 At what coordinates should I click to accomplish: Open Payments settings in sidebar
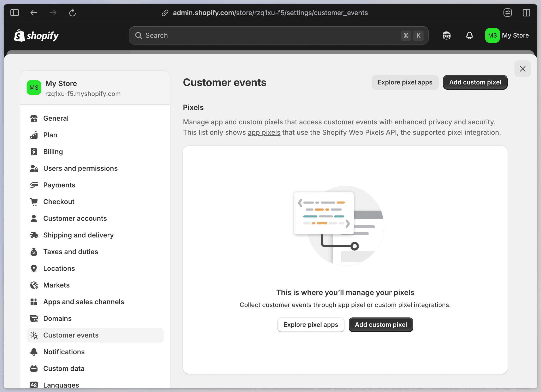[59, 185]
